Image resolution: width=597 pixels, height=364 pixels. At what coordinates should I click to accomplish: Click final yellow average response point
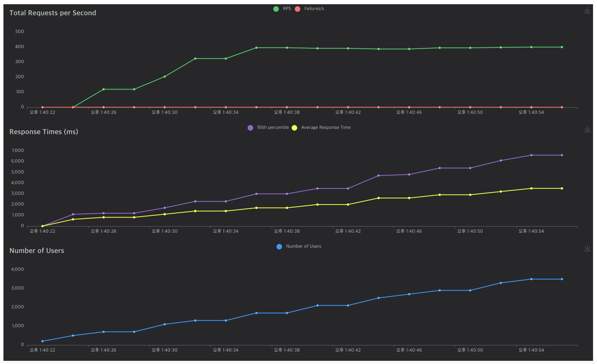[562, 189]
